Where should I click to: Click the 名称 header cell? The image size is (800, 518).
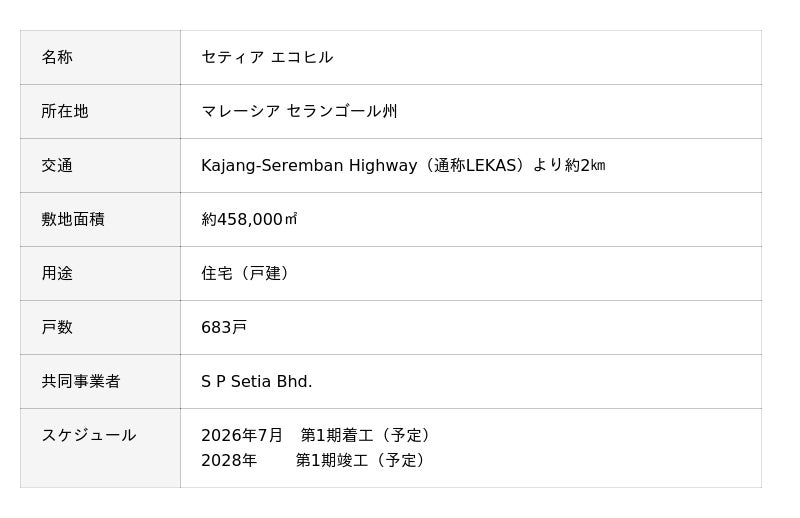click(x=57, y=57)
